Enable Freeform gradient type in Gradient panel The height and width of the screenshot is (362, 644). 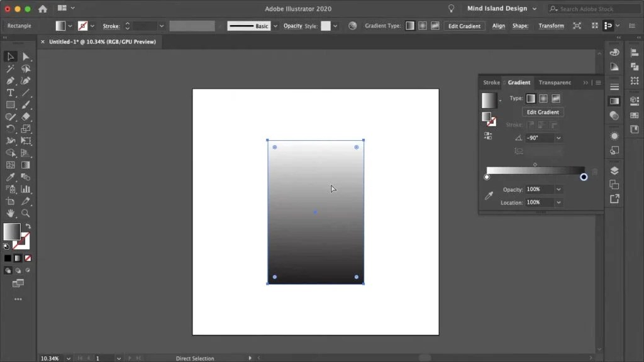point(556,99)
